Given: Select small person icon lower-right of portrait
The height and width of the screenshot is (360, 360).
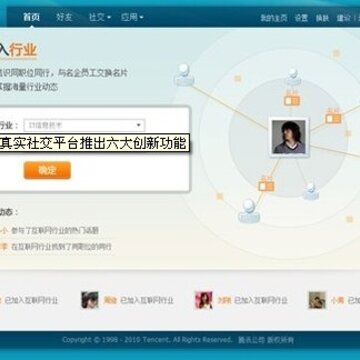Looking at the screenshot, I should [x=311, y=192].
